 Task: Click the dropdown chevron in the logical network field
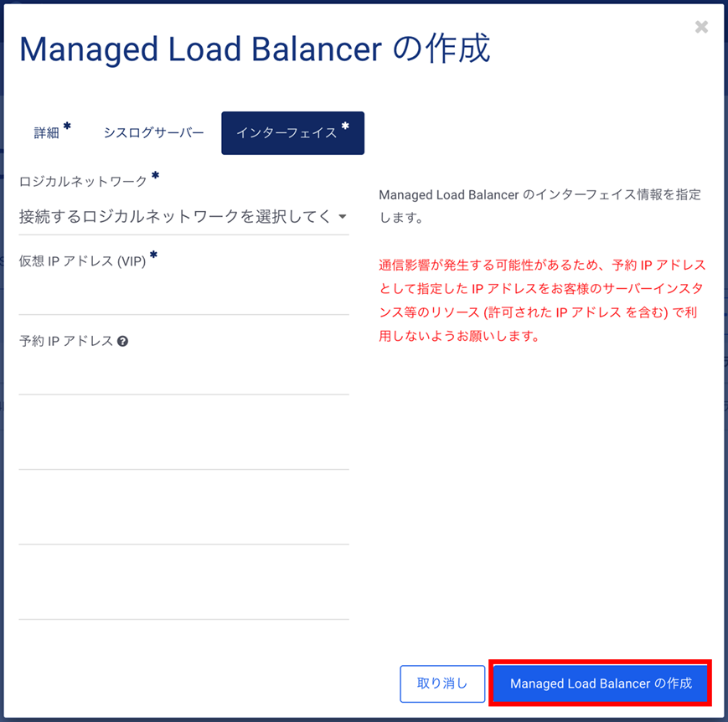(341, 216)
